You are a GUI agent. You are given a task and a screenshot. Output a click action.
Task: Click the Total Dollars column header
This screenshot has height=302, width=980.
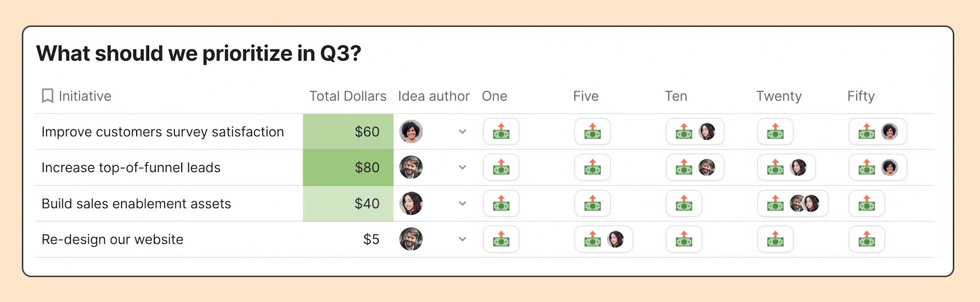coord(347,96)
